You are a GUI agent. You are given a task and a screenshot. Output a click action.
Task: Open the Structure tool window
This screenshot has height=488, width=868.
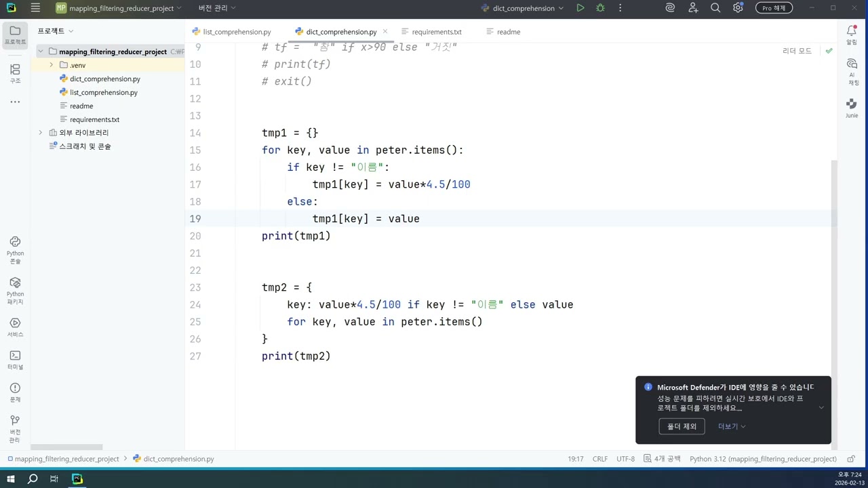[x=15, y=73]
